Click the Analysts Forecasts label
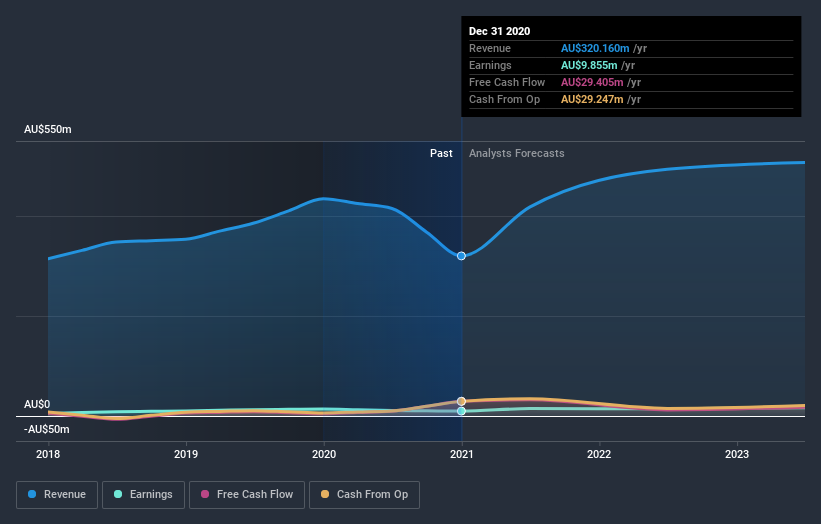Screen dimensions: 821x524 [517, 153]
